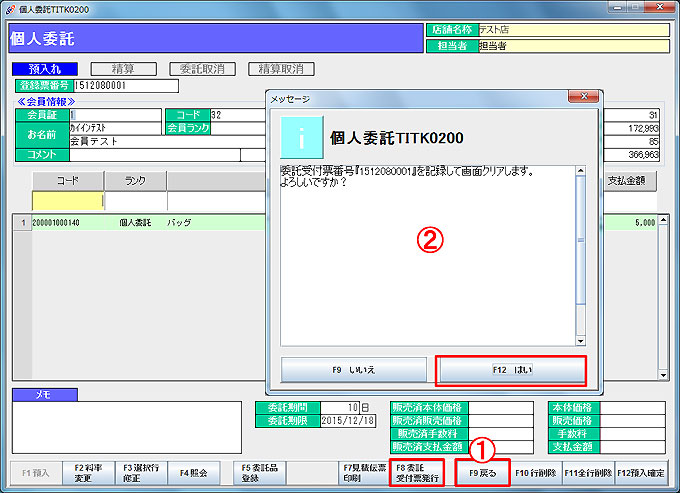Click the message dialog scrollbar thumb

tap(580, 239)
